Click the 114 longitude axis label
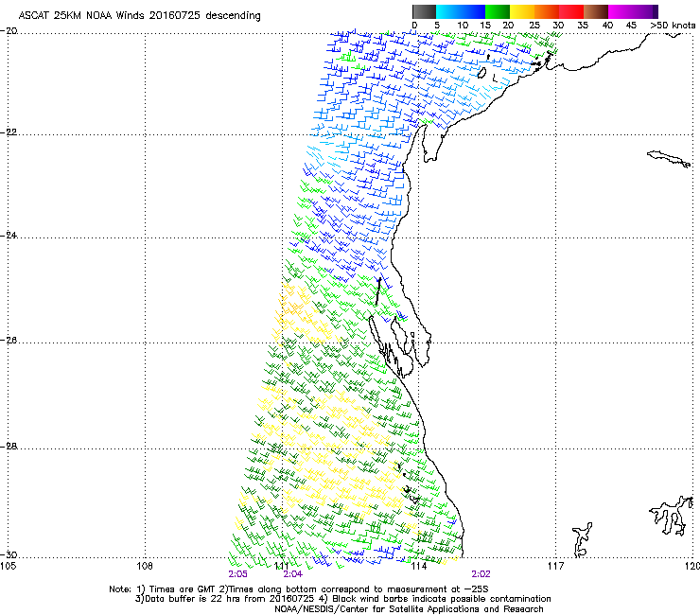The height and width of the screenshot is (615, 700). coord(419,566)
